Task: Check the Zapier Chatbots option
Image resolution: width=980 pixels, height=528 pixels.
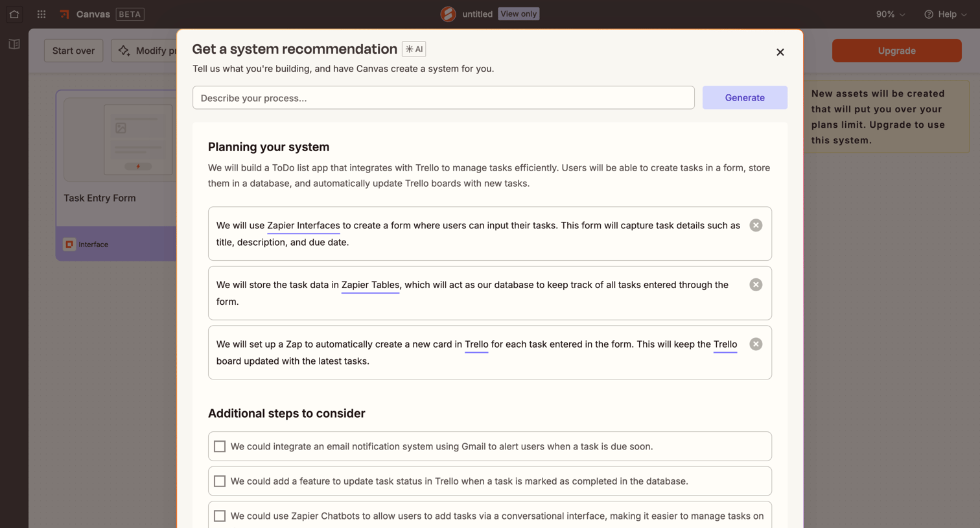Action: click(220, 516)
